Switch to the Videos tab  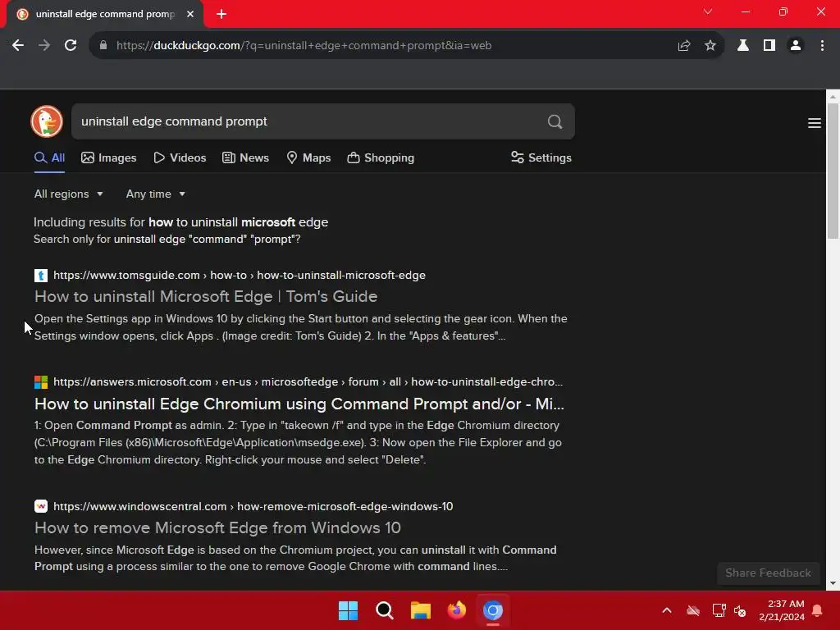180,158
